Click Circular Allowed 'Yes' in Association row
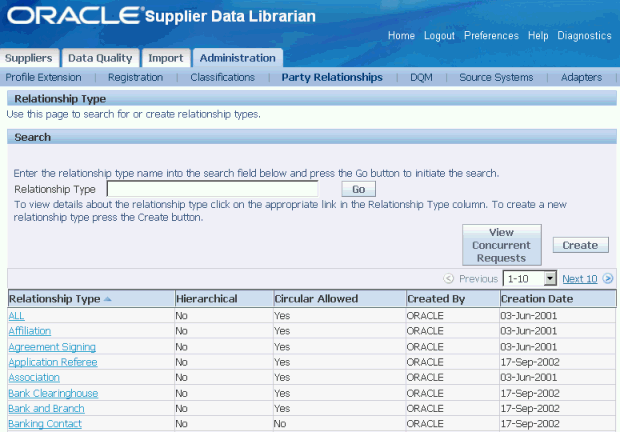The width and height of the screenshot is (620, 432). (x=282, y=377)
